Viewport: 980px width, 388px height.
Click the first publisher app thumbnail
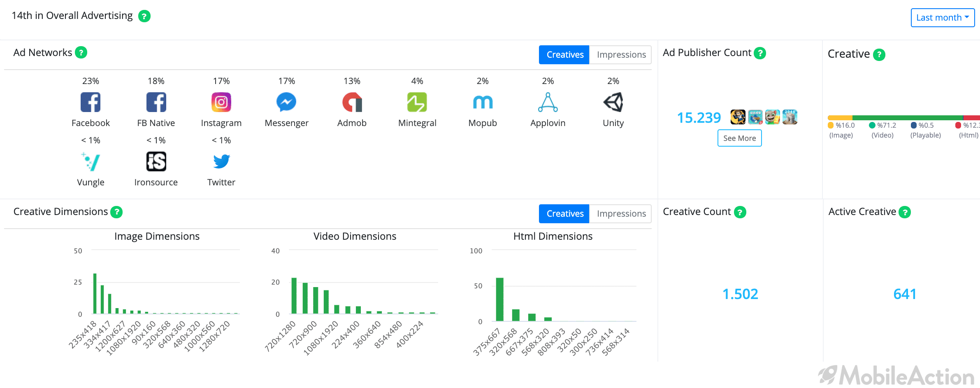(738, 117)
